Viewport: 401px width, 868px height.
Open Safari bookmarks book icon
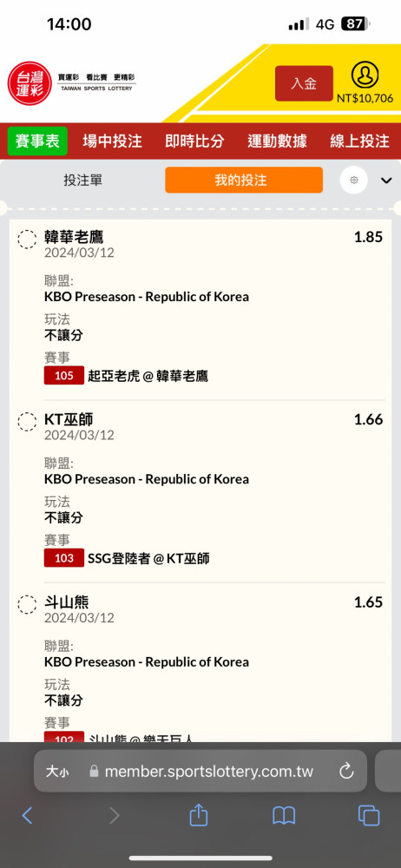coord(284,815)
